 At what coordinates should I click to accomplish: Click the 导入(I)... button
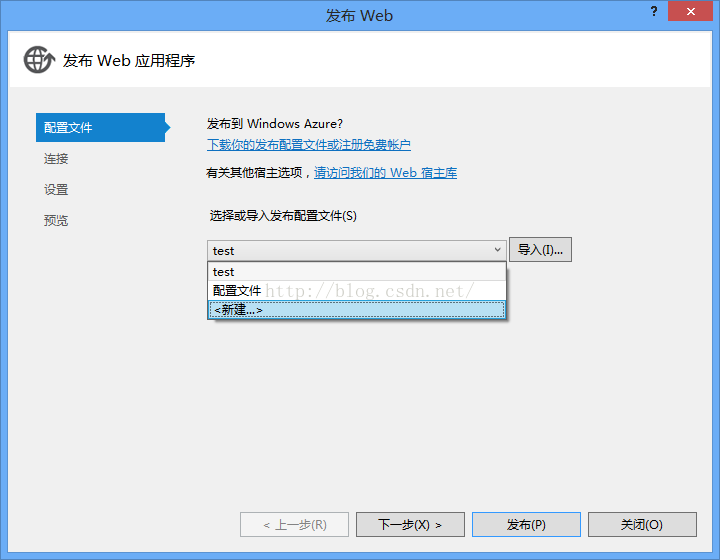point(540,250)
